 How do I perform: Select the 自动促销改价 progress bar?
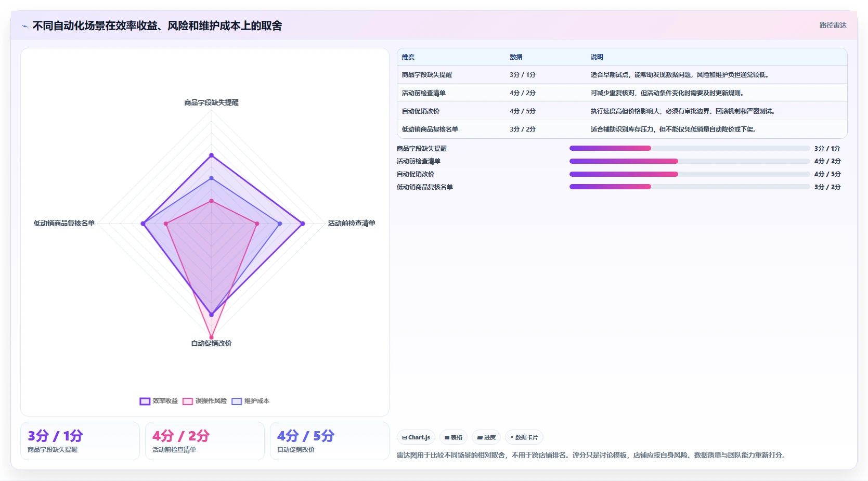[690, 174]
